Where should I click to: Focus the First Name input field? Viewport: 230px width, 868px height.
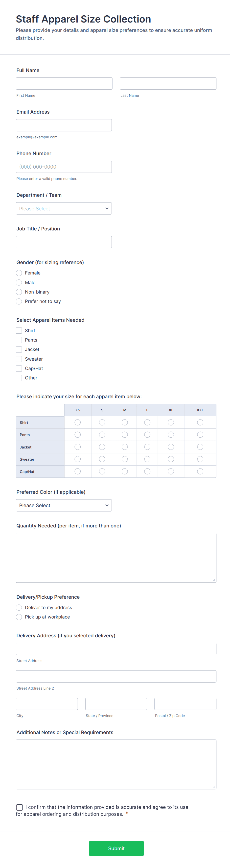point(64,84)
